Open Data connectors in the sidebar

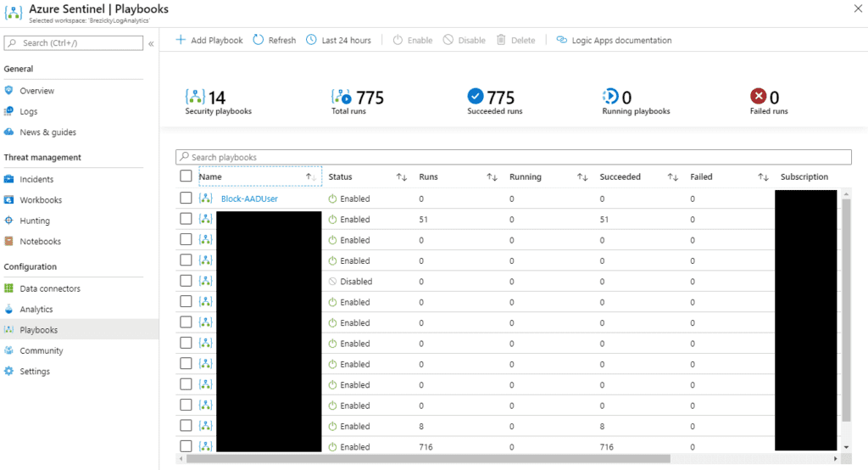coord(50,288)
